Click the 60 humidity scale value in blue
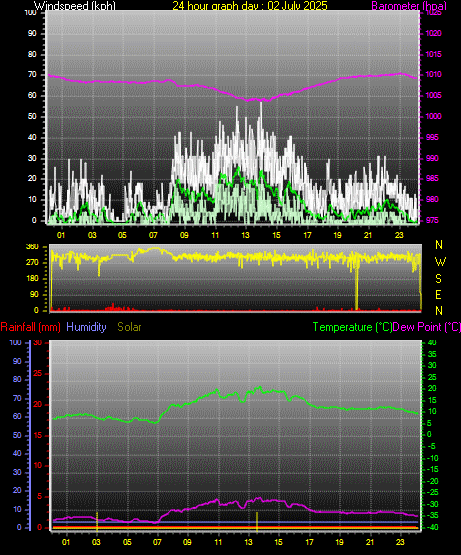 (17, 416)
